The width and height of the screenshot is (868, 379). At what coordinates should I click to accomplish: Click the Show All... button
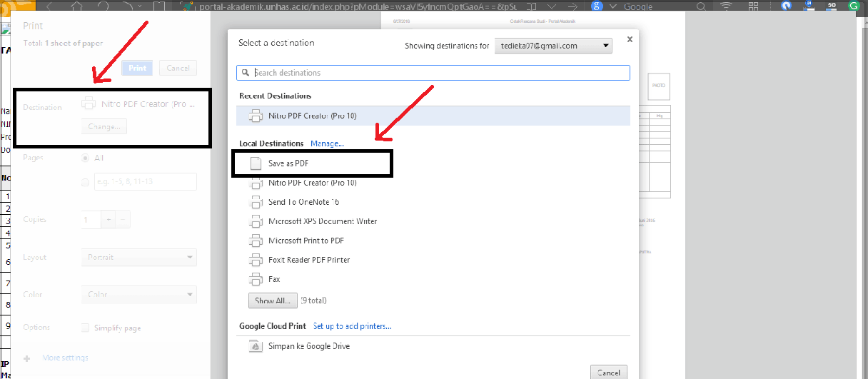coord(272,300)
